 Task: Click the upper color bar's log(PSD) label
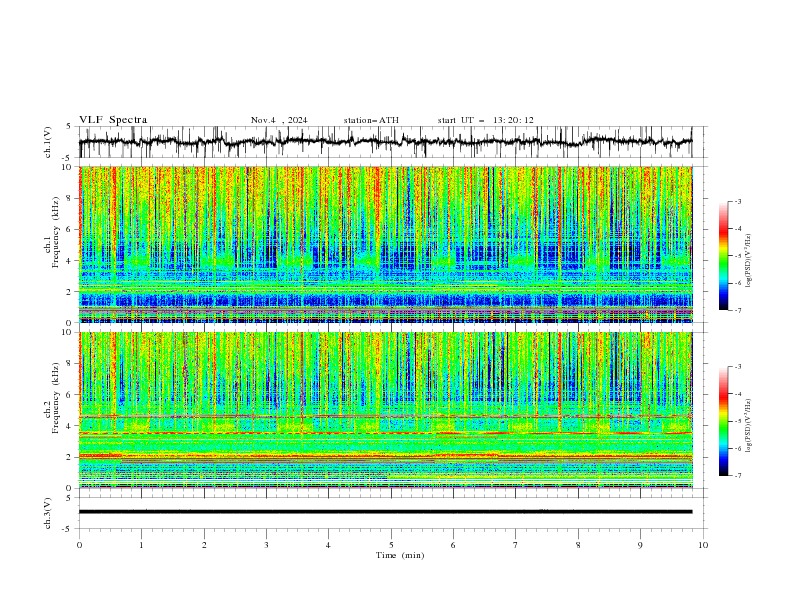[748, 261]
